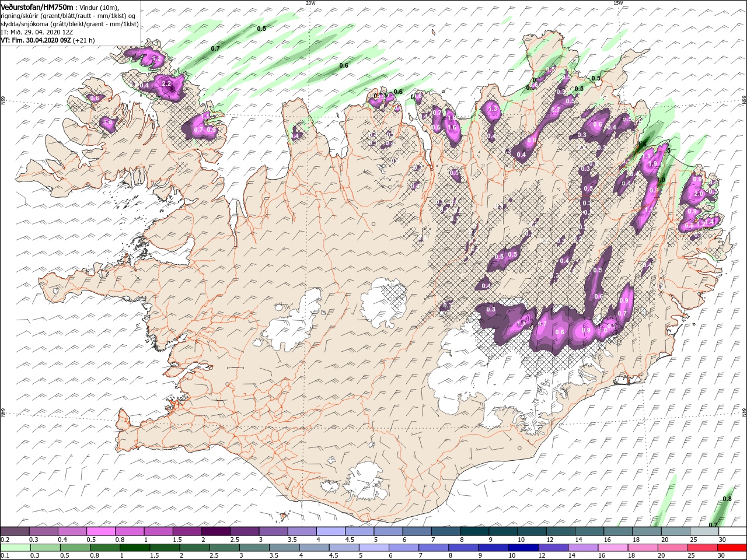Viewport: 747px width, 560px height.
Task: Pick the top-row swatch starting at 3
Action: pos(273,531)
